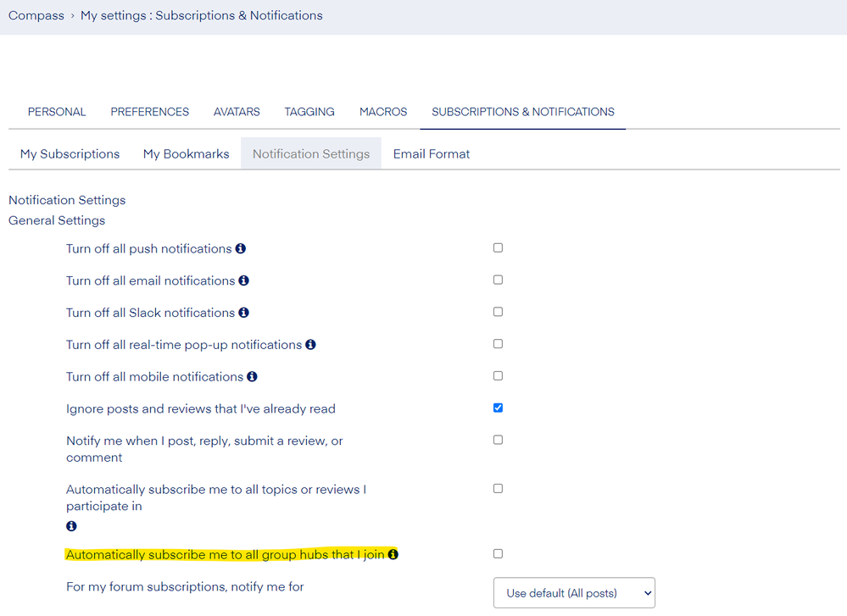This screenshot has height=616, width=847.
Task: Uncheck Ignore posts I've already read
Action: point(498,408)
